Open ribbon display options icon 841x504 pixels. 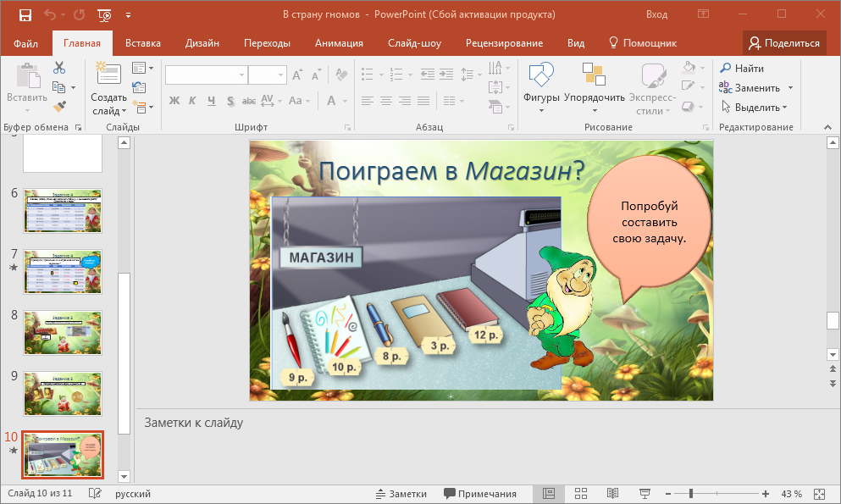tap(703, 14)
